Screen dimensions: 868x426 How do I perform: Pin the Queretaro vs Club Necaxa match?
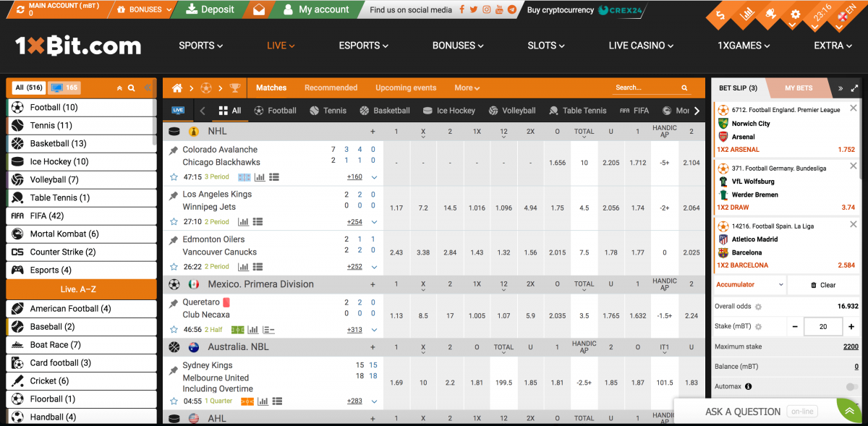(x=174, y=304)
